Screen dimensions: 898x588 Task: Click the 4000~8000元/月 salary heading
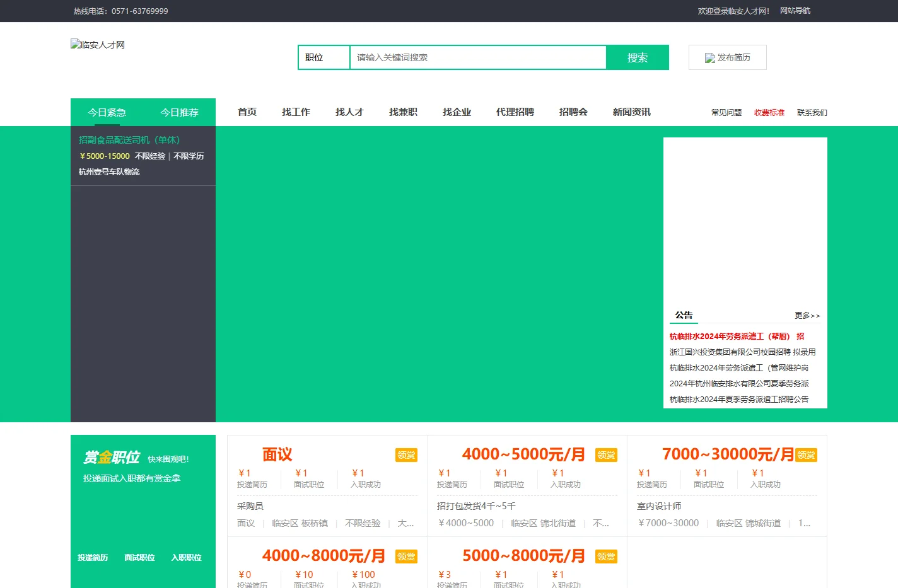pyautogui.click(x=324, y=556)
